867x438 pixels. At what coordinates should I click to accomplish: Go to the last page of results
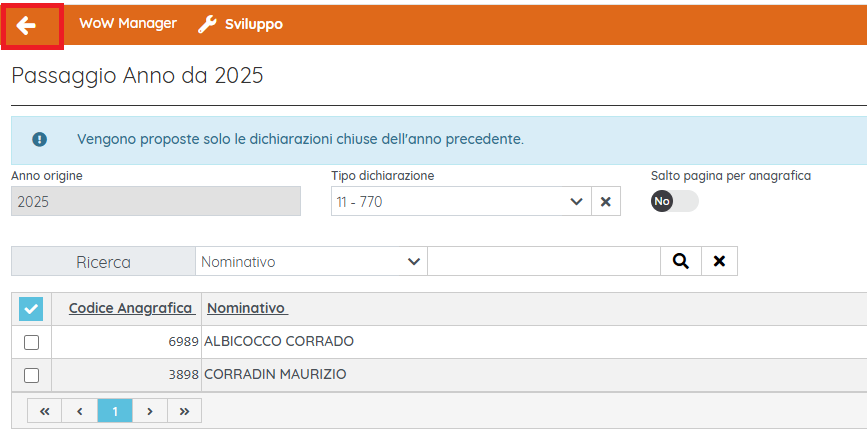tap(184, 411)
